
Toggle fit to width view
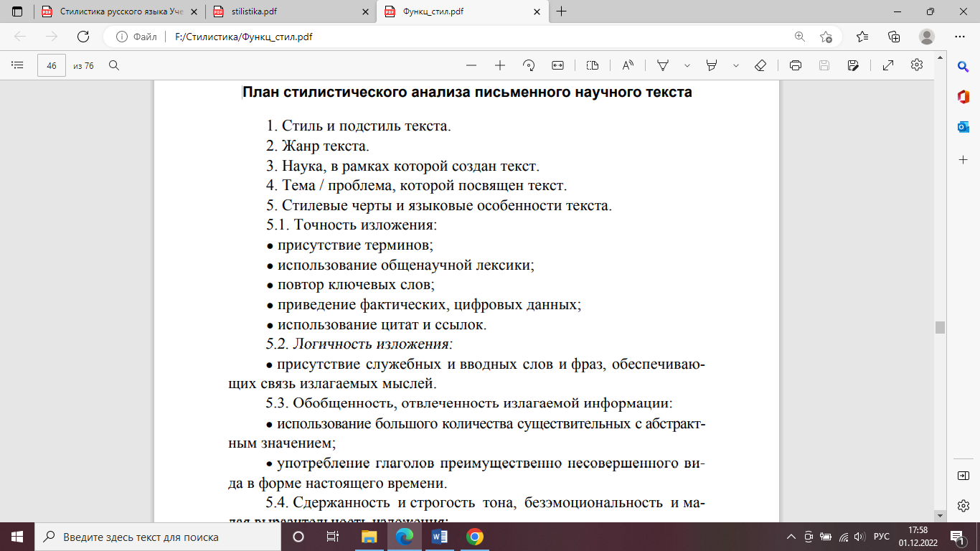tap(557, 65)
